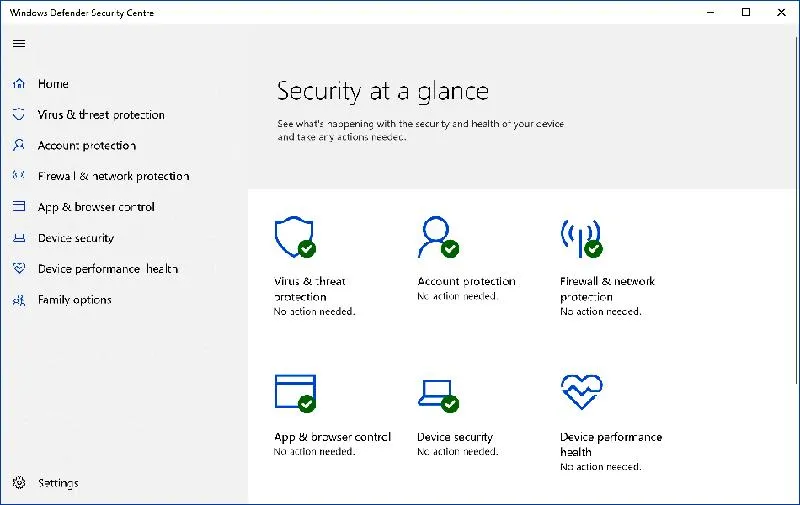
Task: Maximize the Windows Defender window
Action: 746,12
